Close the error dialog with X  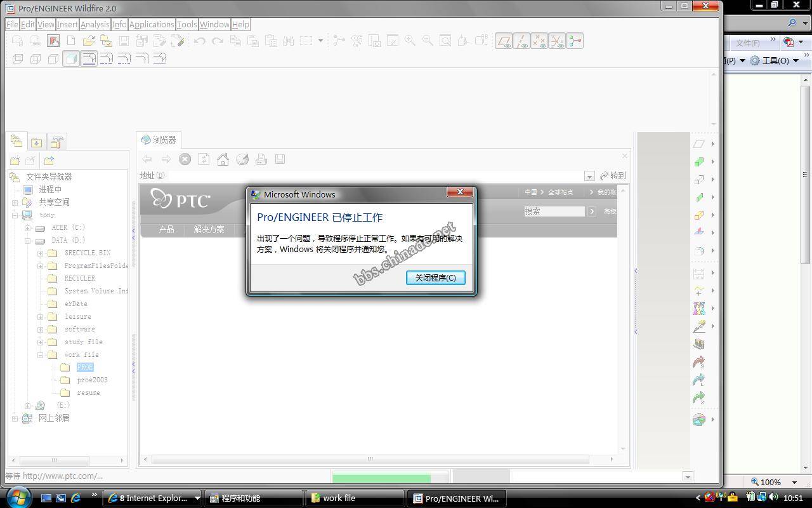tap(459, 192)
